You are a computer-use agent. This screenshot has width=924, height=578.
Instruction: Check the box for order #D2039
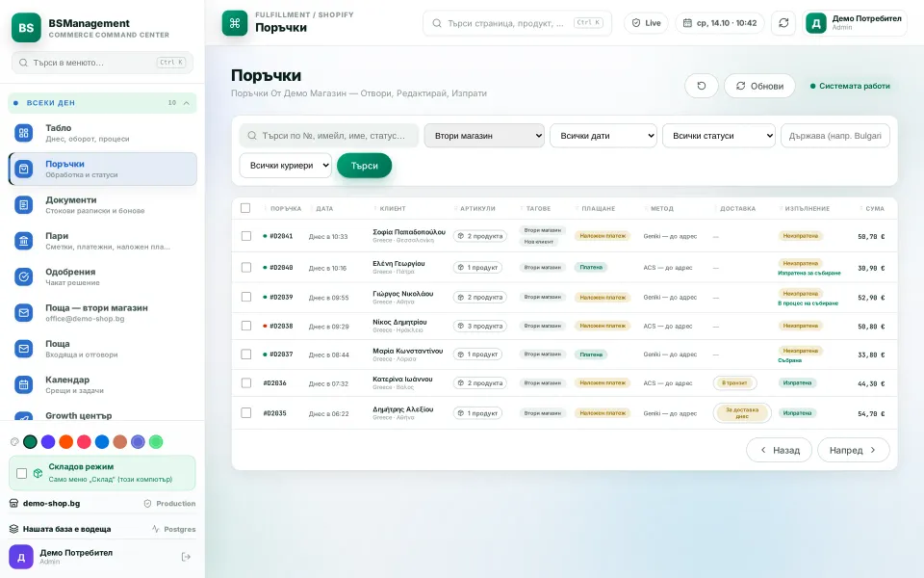point(246,297)
